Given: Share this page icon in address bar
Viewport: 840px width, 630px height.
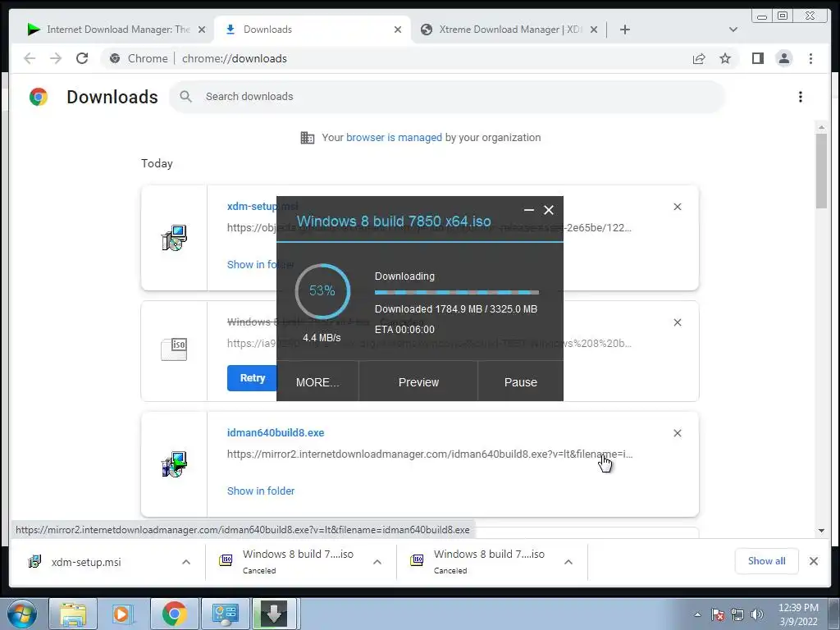Looking at the screenshot, I should click(699, 58).
